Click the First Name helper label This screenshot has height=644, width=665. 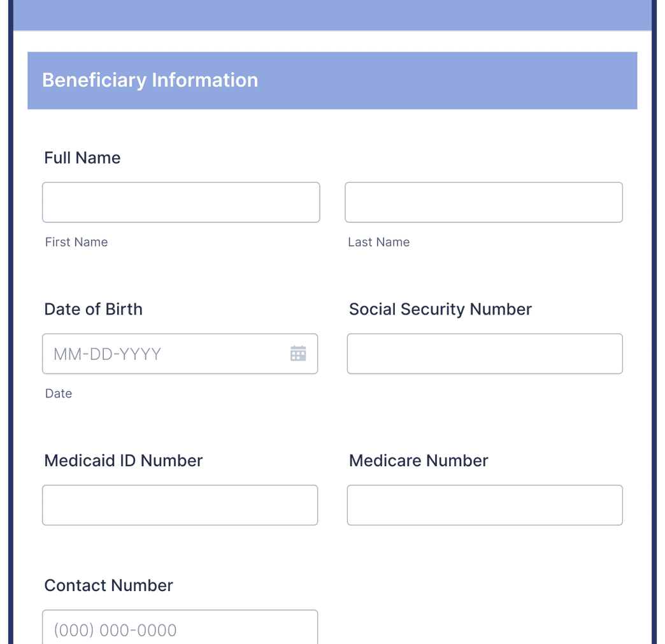point(76,242)
